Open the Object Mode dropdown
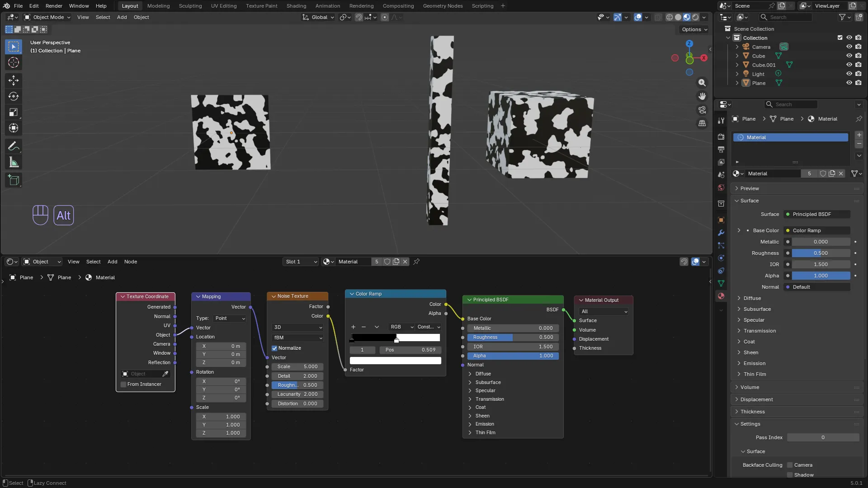 tap(47, 17)
